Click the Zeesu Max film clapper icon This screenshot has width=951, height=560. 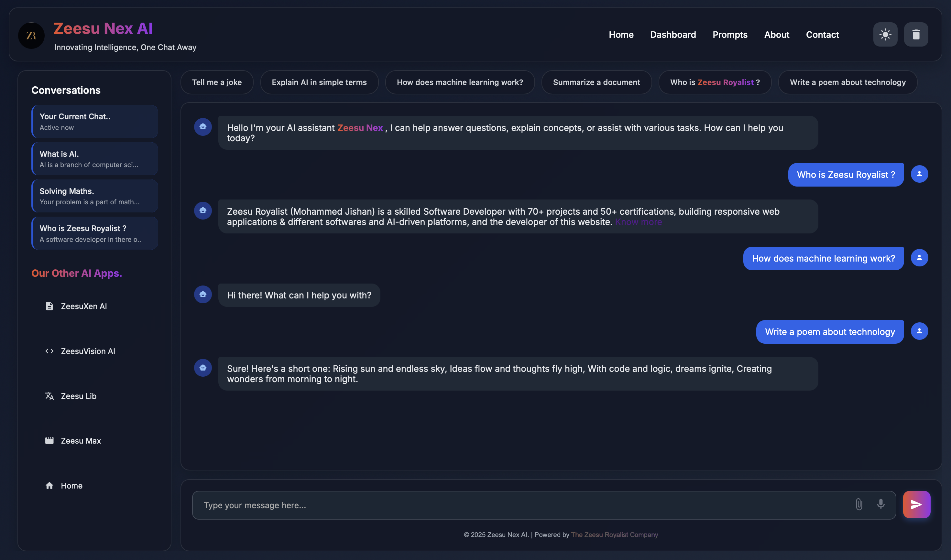point(49,441)
